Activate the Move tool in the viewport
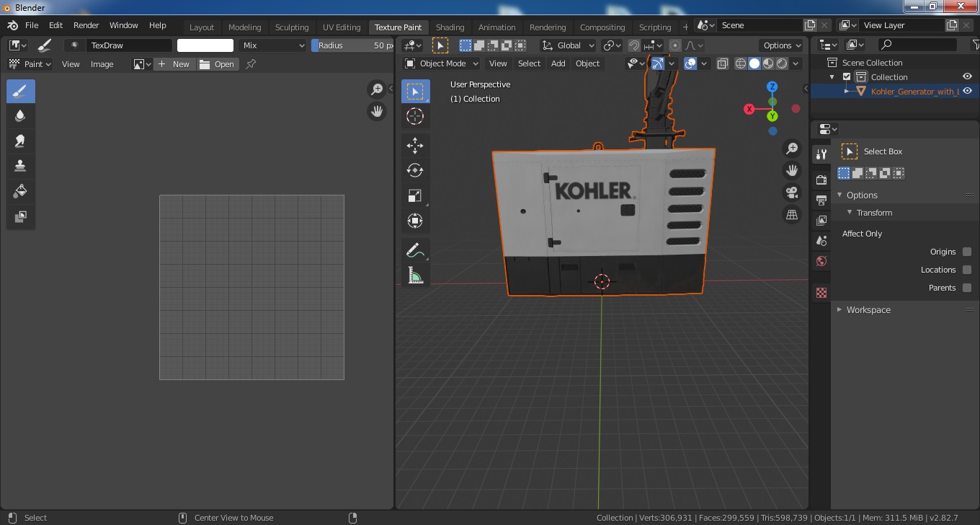The image size is (980, 525). 415,146
